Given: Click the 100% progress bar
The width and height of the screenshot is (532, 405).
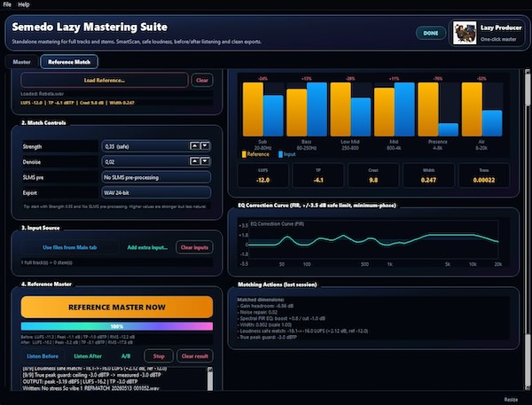Looking at the screenshot, I should click(117, 326).
